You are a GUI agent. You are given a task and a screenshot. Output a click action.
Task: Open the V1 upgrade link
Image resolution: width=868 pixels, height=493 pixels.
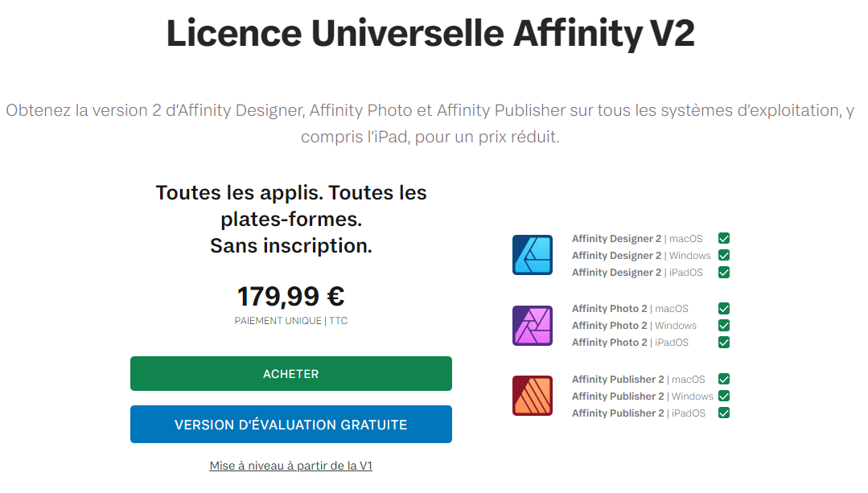tap(290, 465)
